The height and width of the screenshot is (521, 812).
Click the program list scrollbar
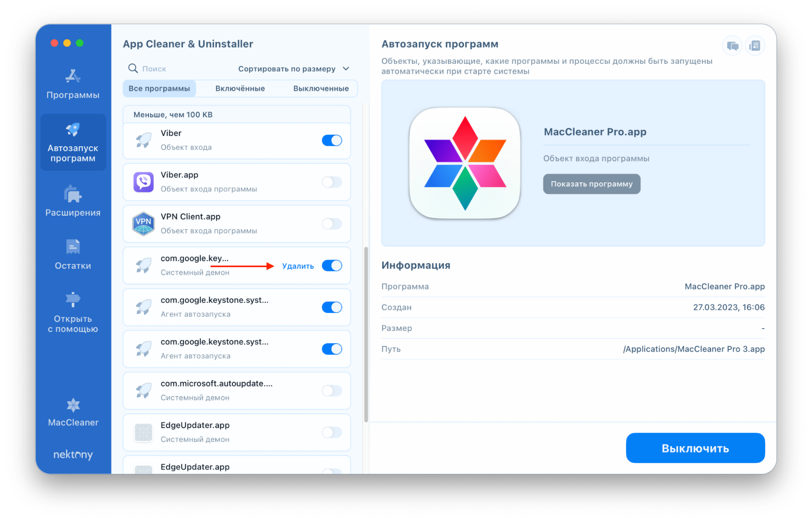(366, 335)
